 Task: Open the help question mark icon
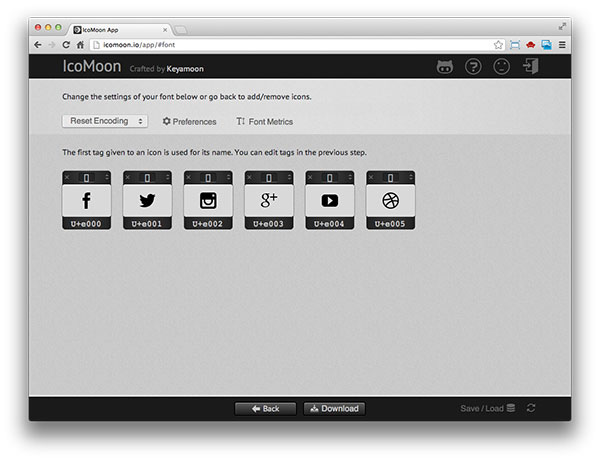pos(473,67)
